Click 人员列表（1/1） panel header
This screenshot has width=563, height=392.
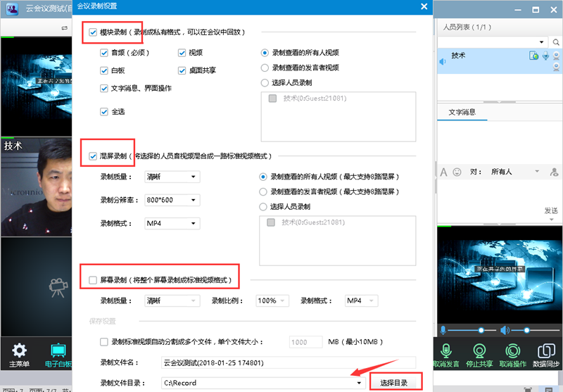pos(467,27)
